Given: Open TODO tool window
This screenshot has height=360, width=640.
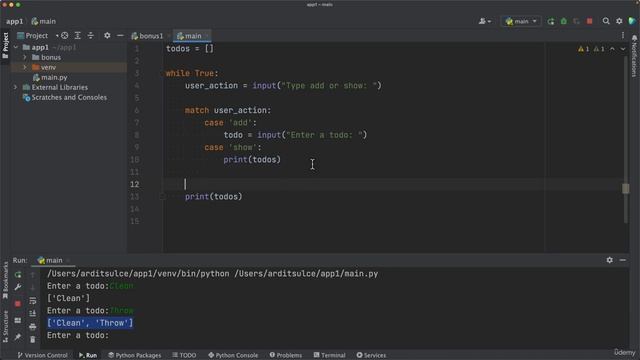Looking at the screenshot, I should click(x=184, y=355).
